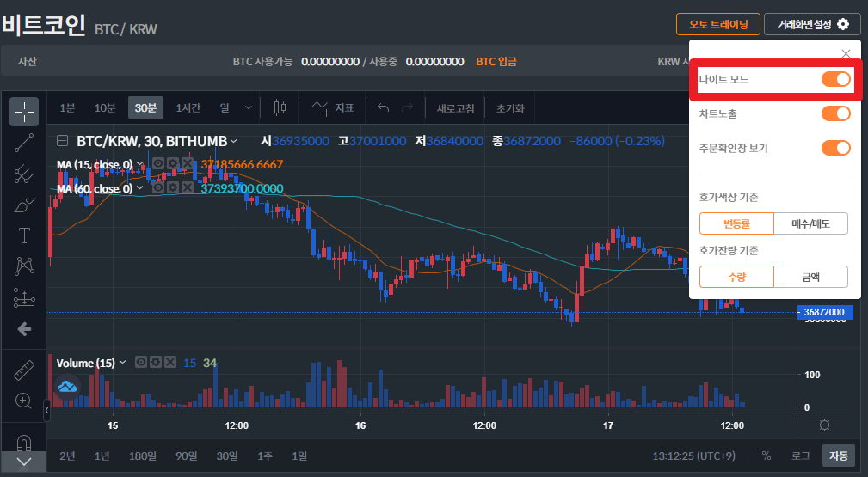Toggle percent (%) scale mode
The width and height of the screenshot is (868, 477).
coord(766,456)
